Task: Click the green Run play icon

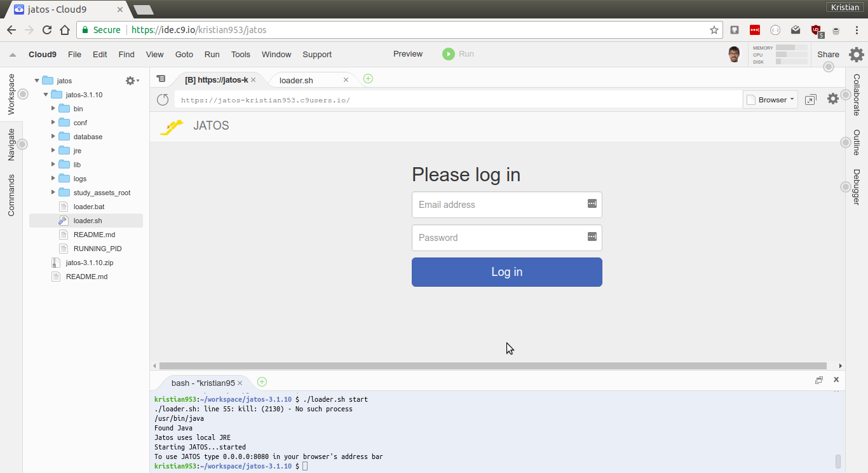Action: [x=449, y=54]
